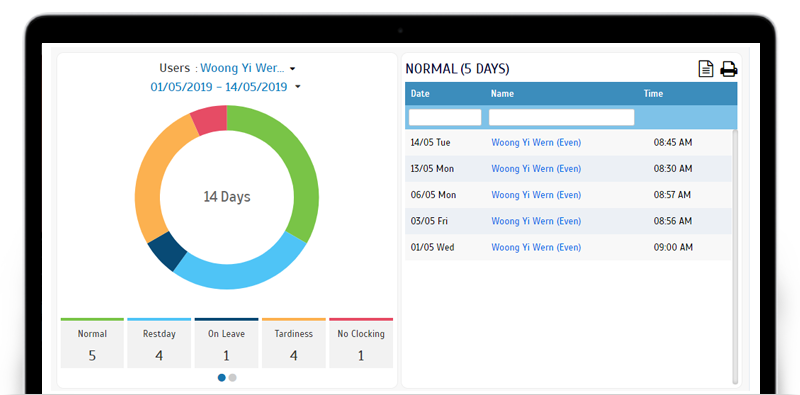
Task: Select the Restday status tile
Action: 159,343
